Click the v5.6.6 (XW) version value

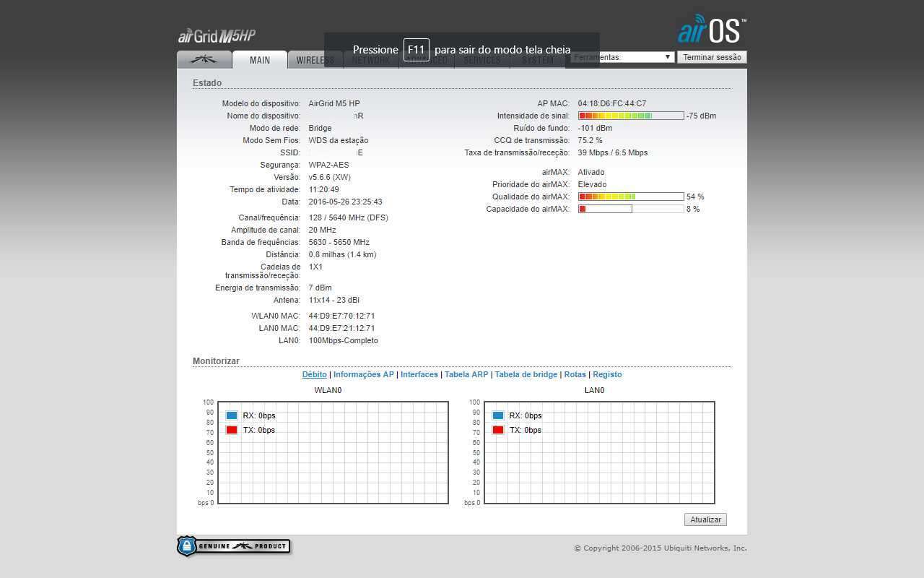tap(330, 177)
